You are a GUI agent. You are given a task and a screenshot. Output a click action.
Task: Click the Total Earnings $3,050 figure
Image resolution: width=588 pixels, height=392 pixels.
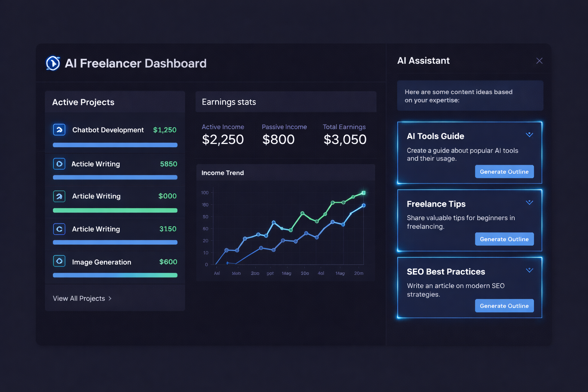345,140
